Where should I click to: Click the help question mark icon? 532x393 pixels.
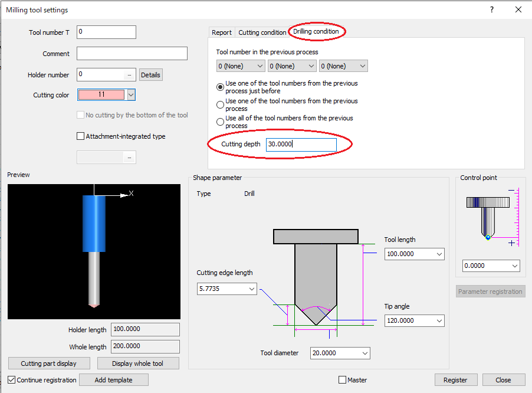(x=492, y=9)
